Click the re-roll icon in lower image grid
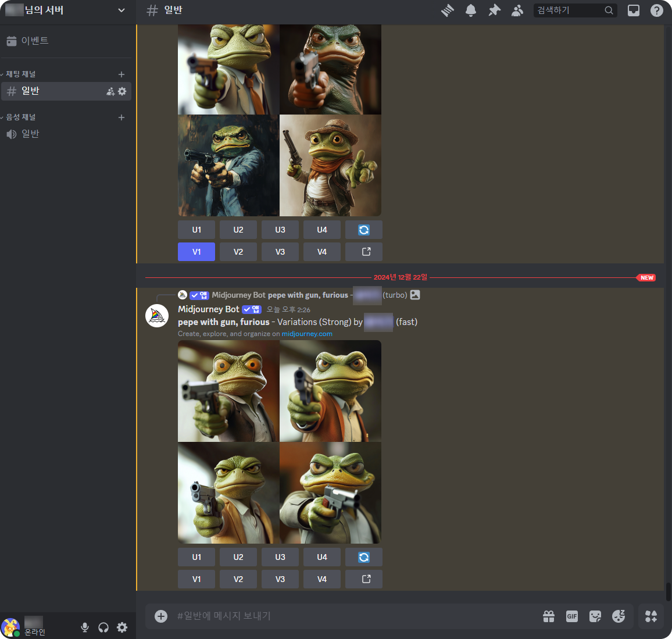The width and height of the screenshot is (672, 639). 364,557
